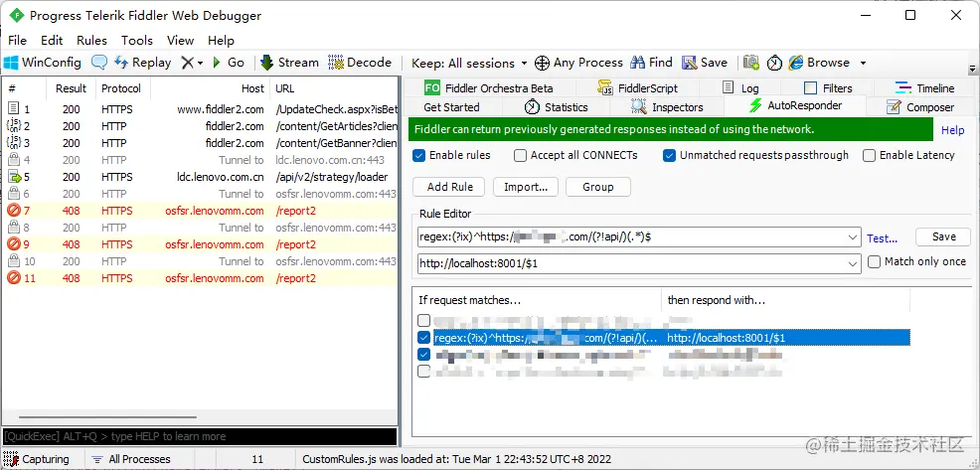Switch to the Timeline tab

[924, 88]
